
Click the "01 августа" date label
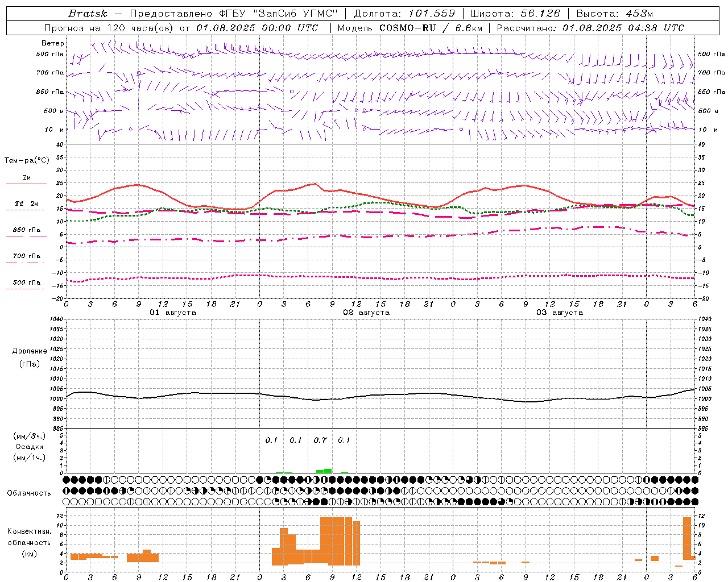click(x=173, y=313)
